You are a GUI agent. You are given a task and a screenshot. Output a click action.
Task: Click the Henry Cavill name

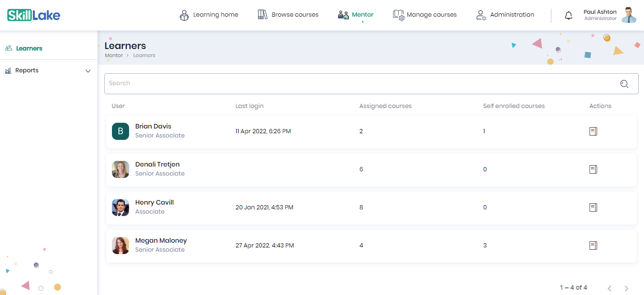click(x=154, y=203)
